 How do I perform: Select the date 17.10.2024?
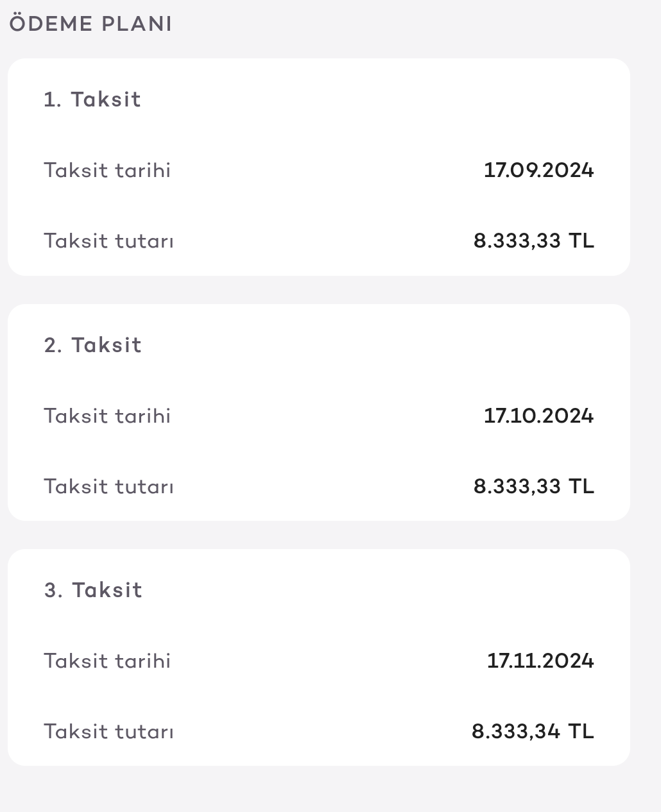(x=538, y=416)
